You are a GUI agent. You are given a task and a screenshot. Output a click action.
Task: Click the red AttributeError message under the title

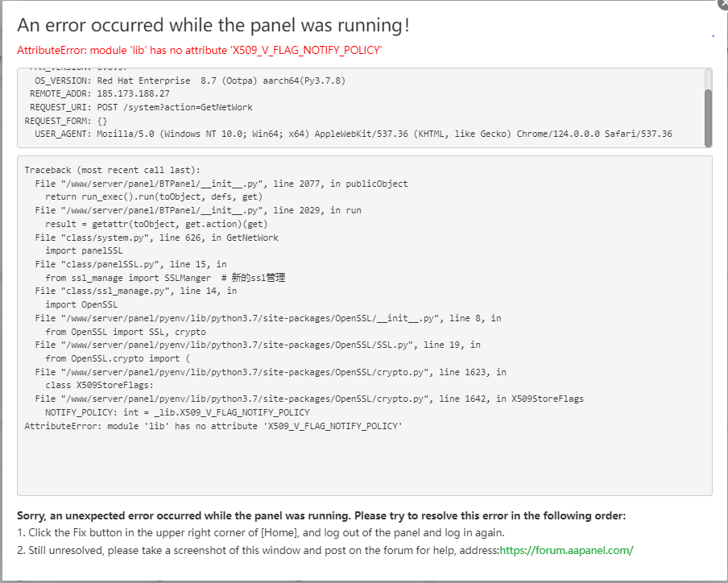199,50
